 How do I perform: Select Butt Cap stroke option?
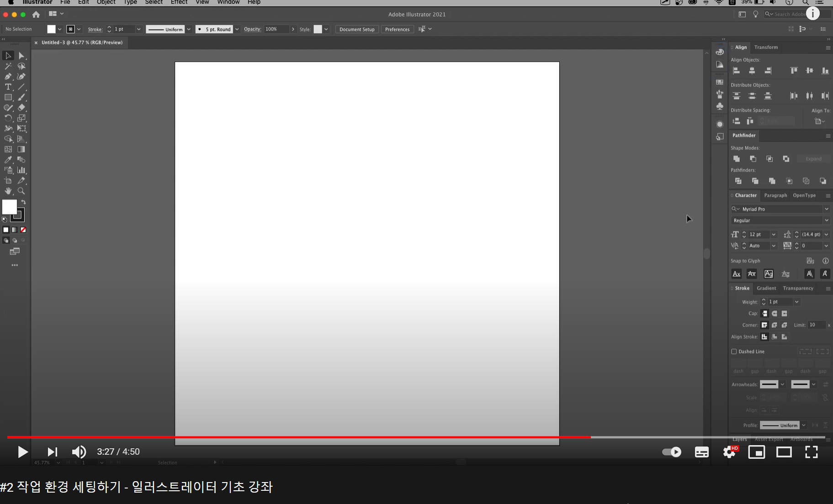(764, 314)
